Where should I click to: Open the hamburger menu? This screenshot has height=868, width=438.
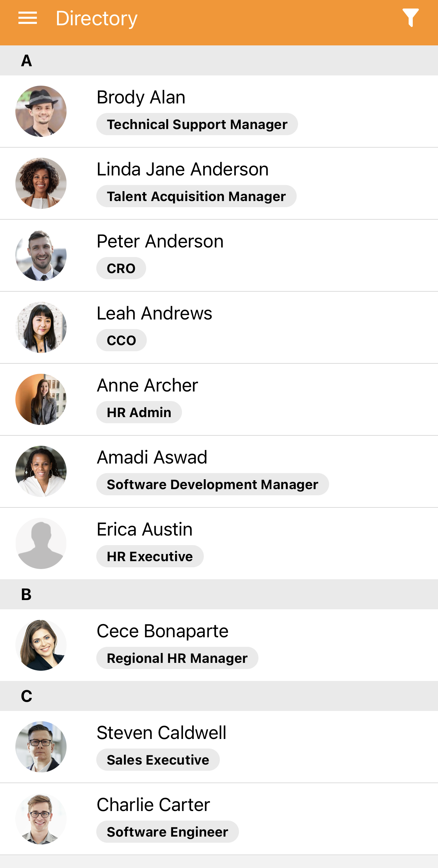click(27, 18)
